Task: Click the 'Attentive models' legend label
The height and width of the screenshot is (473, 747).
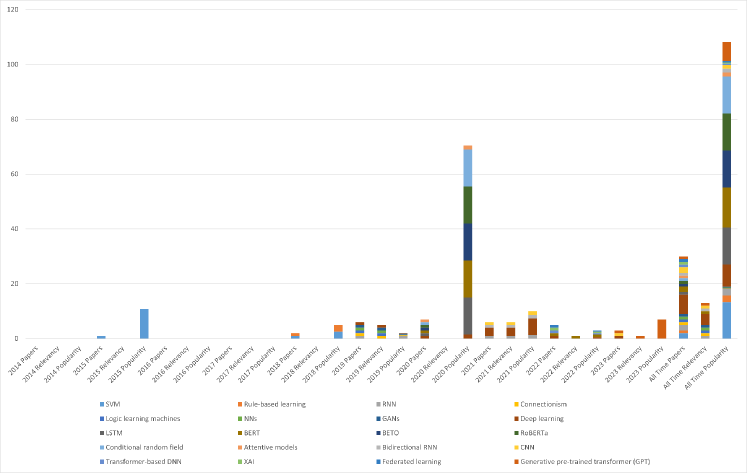Action: 271,447
